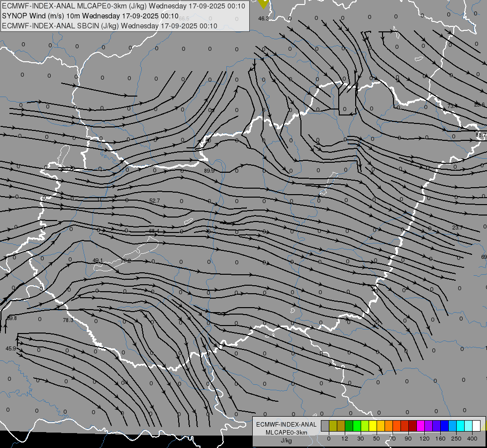Click the map value 89.9
Viewport: 487px width, 448px height.
point(209,171)
